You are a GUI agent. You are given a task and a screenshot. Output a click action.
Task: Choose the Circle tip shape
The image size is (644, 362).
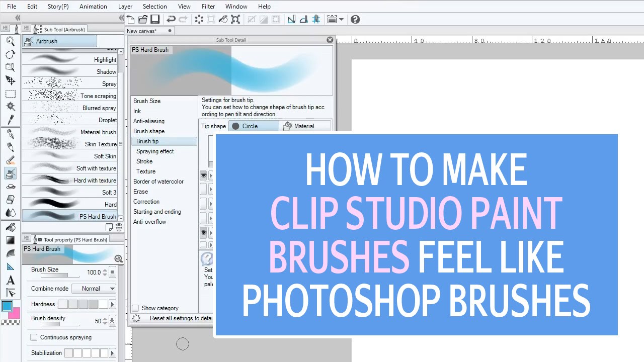(254, 126)
